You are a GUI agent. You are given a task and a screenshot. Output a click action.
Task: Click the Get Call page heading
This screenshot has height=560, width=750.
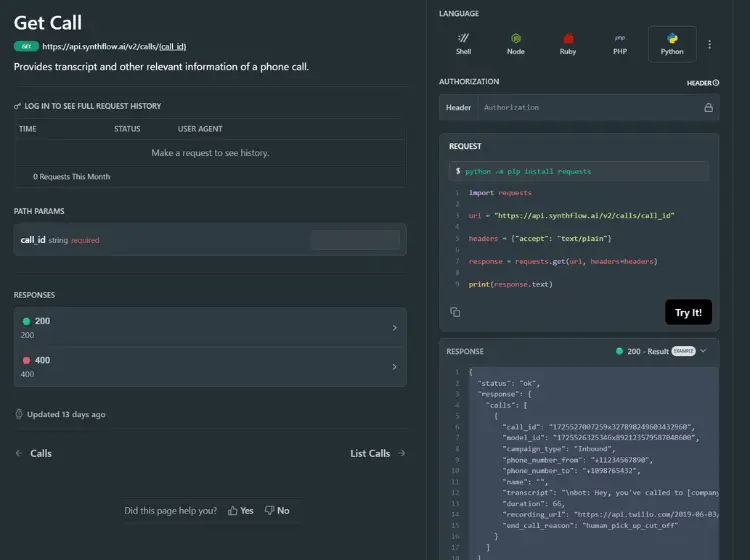point(48,23)
